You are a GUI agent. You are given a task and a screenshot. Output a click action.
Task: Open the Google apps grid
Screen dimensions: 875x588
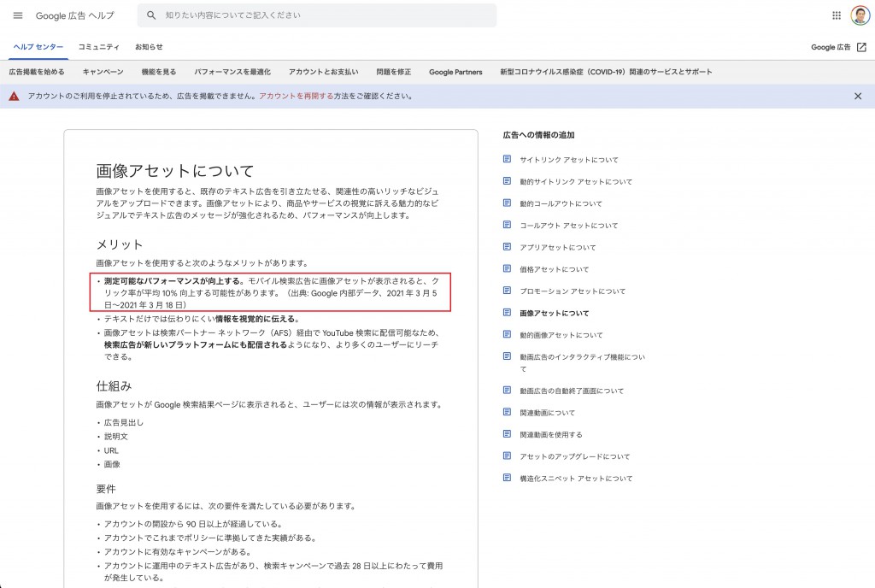[836, 15]
